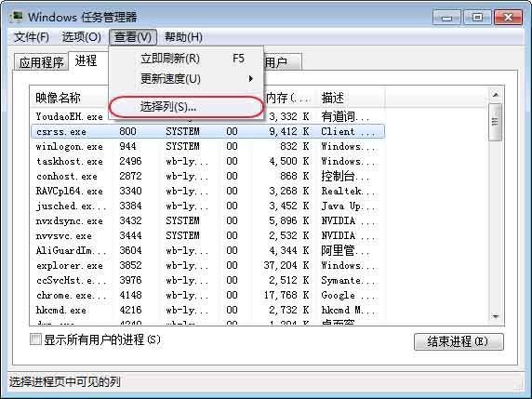Select the explorer.exe process
This screenshot has height=399, width=532.
point(207,265)
